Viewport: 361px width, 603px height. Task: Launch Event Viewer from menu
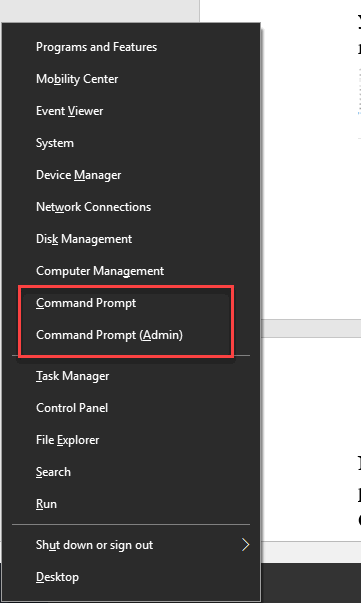tap(131, 111)
